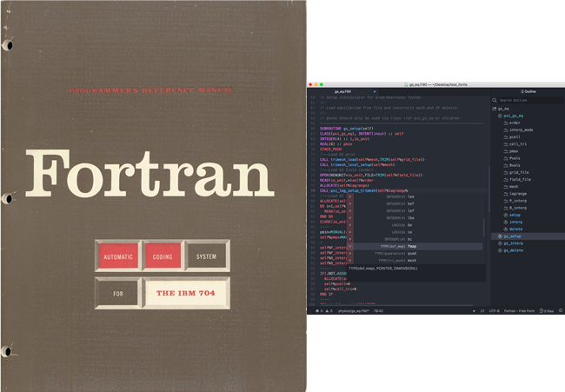Screen dimensions: 565x392
Task: Click the editor vertical scrollbar
Action: click(x=489, y=189)
